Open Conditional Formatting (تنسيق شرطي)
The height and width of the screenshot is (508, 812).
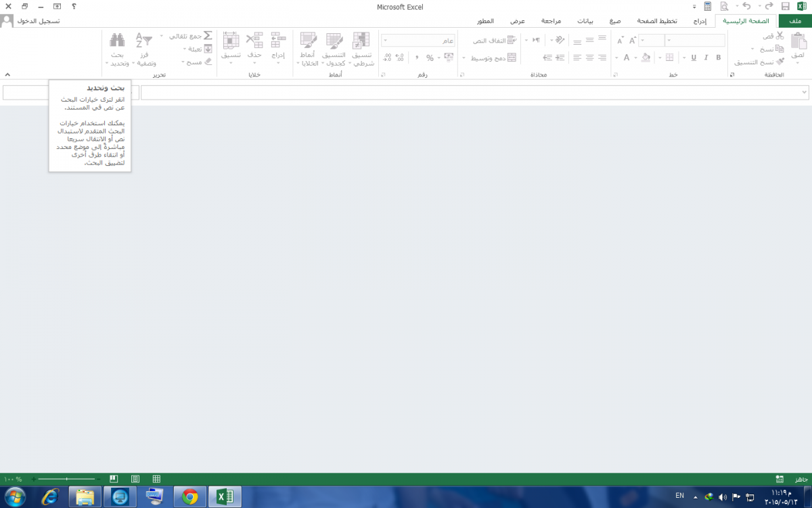[362, 49]
